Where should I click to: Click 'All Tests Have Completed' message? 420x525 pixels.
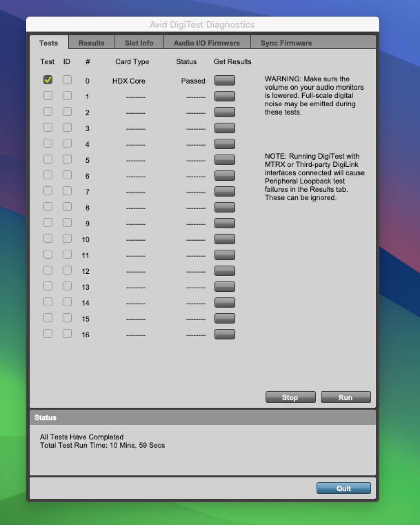pos(82,437)
